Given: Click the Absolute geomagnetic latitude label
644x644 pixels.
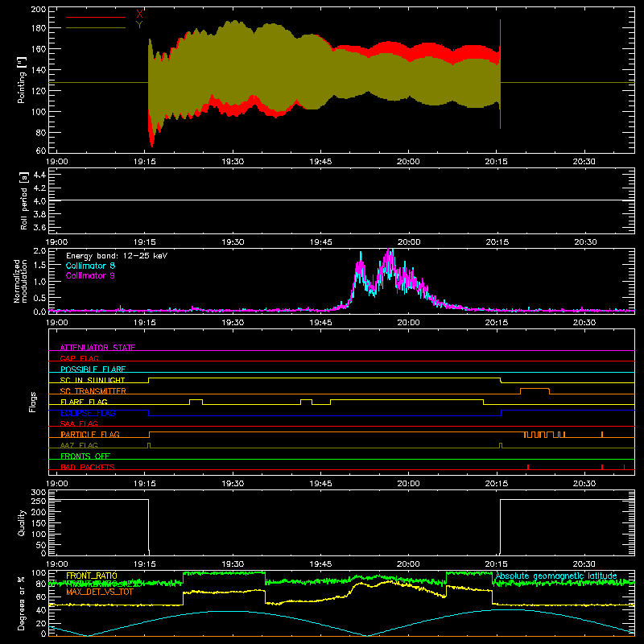Looking at the screenshot, I should [556, 576].
